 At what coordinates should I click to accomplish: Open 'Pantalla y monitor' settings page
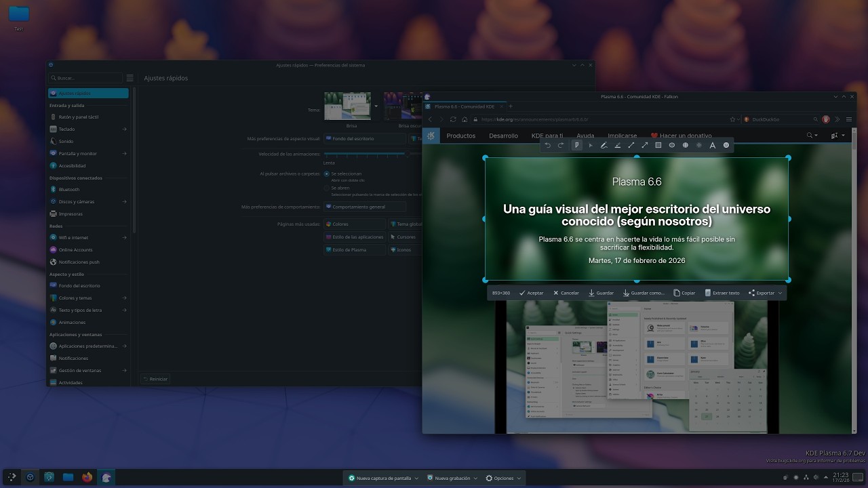tap(88, 154)
